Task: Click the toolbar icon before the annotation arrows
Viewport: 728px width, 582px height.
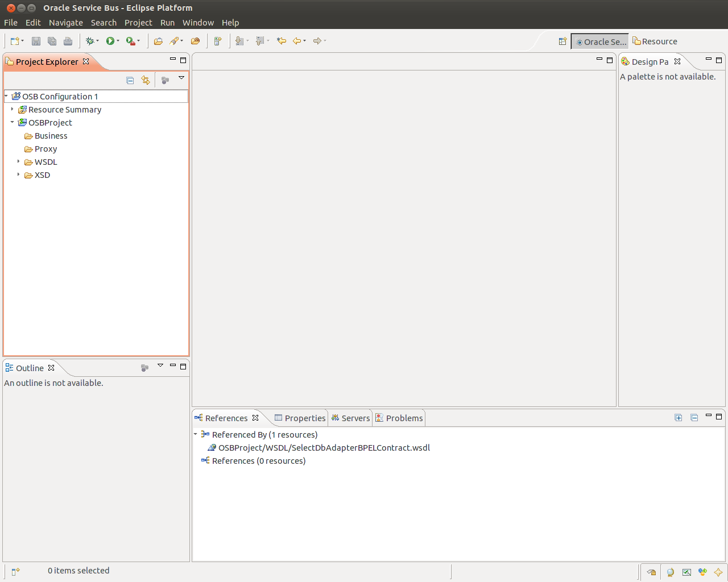Action: 217,41
